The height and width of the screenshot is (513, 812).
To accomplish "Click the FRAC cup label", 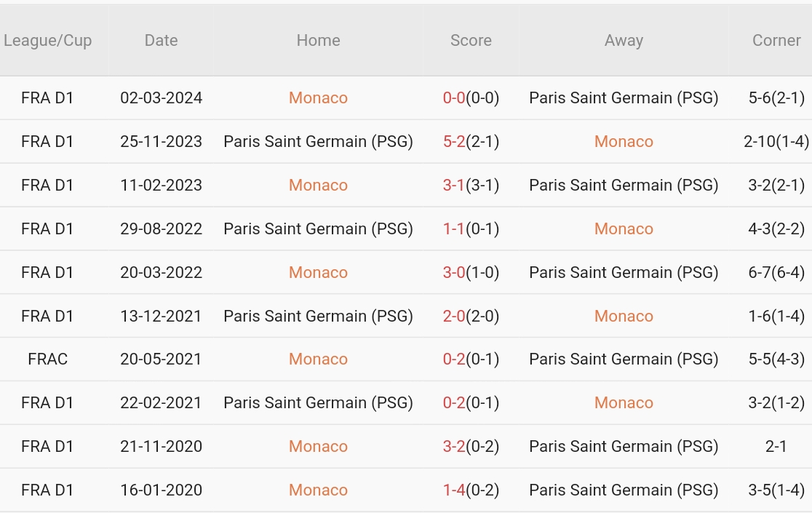I will (x=47, y=359).
